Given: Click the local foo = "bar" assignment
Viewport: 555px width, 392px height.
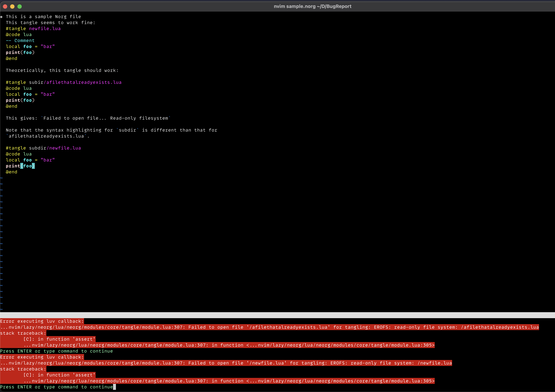Looking at the screenshot, I should pyautogui.click(x=30, y=46).
